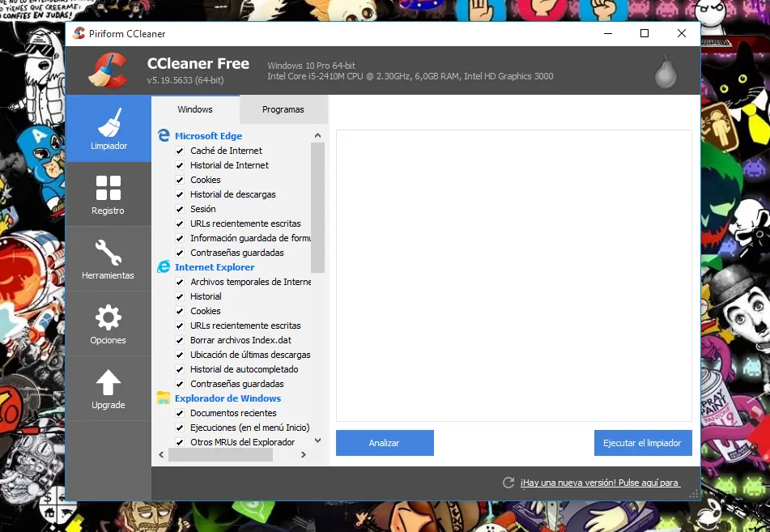Open the Opciones gear section
Image resolution: width=770 pixels, height=532 pixels.
coord(108,324)
